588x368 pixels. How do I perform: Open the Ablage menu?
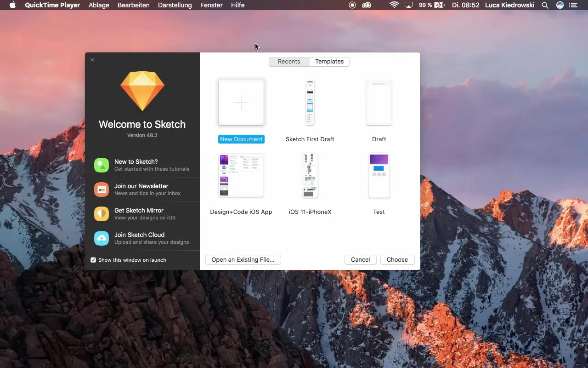point(99,5)
